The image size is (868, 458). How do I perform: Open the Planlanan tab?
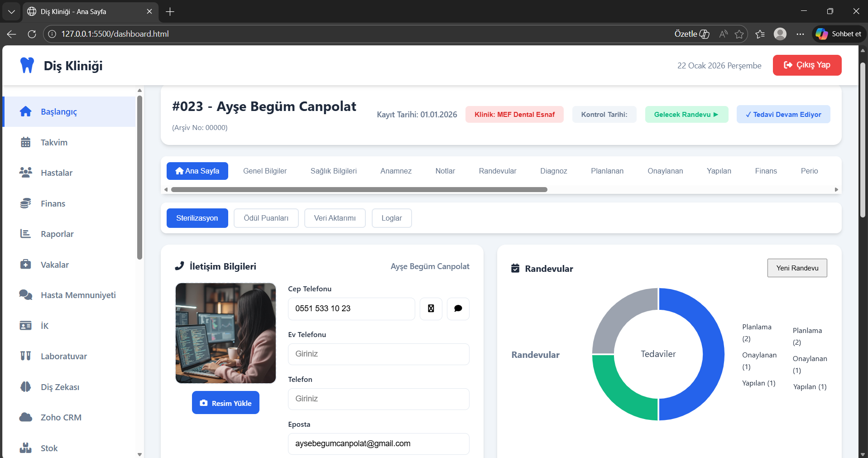click(607, 171)
